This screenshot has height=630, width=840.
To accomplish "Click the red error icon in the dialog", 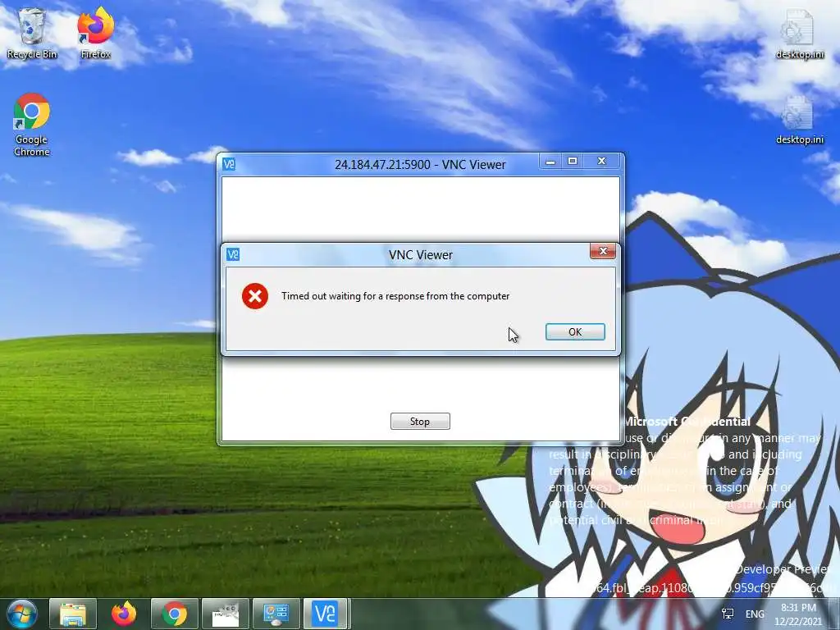I will (255, 296).
